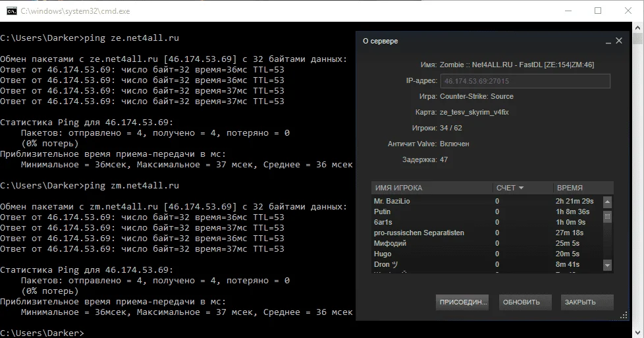Close the server info dialog with X
Screen dimensions: 644x338
click(619, 41)
